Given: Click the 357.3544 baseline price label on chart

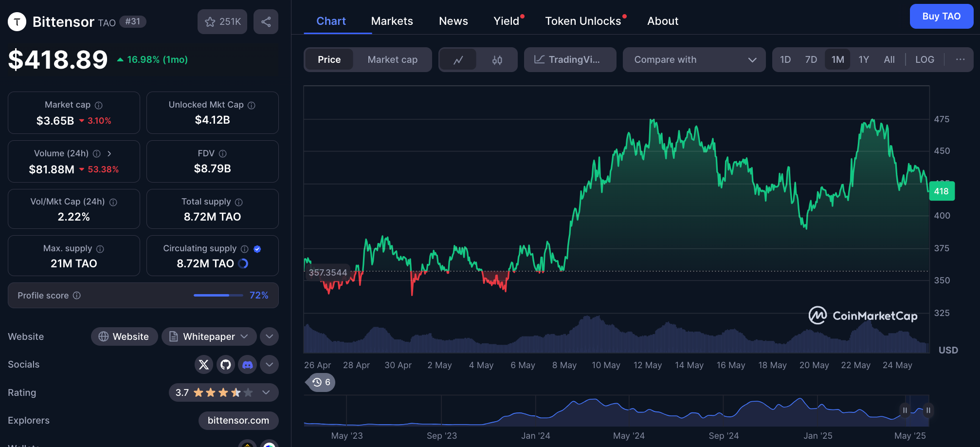Looking at the screenshot, I should pos(328,273).
